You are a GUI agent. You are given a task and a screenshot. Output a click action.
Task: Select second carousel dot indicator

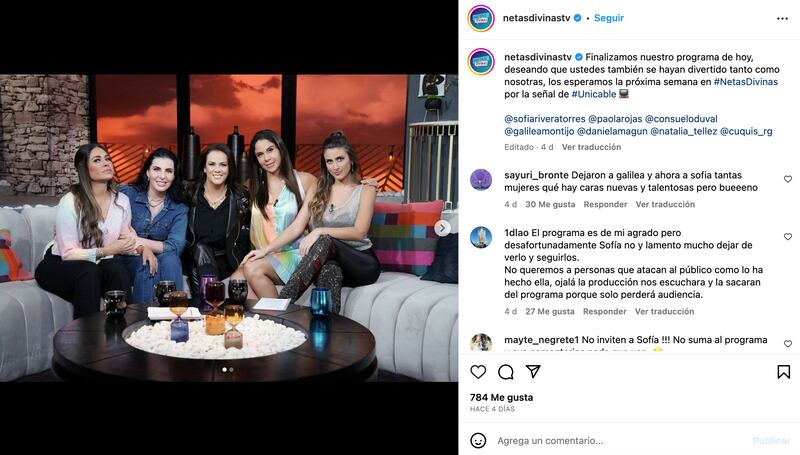[x=232, y=369]
